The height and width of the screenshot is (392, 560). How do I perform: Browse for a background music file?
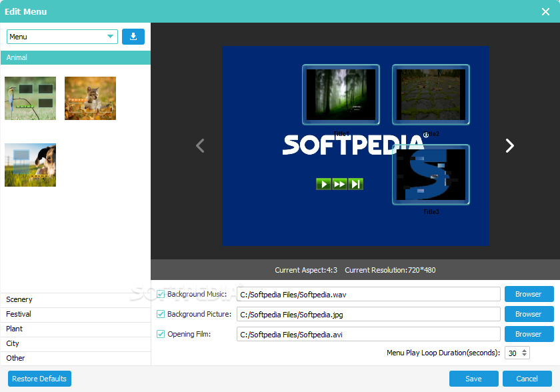click(529, 294)
